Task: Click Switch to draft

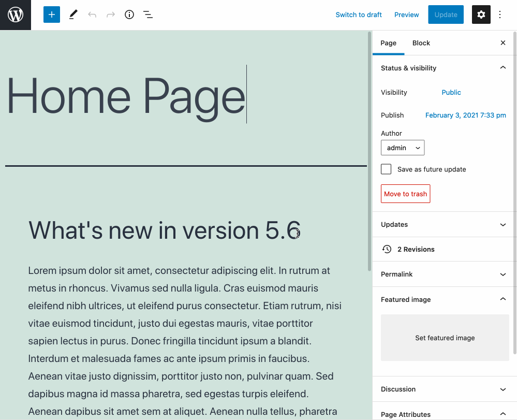Action: [x=359, y=15]
